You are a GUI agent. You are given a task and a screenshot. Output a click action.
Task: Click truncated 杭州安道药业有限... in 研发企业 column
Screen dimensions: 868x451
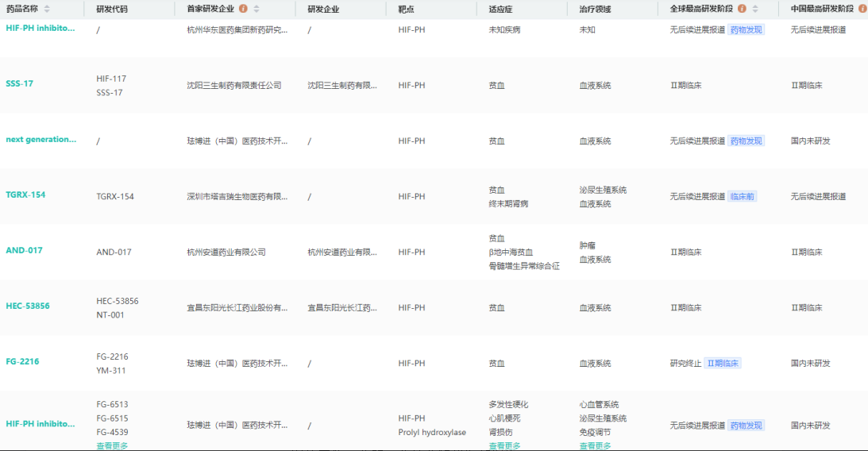click(x=342, y=252)
